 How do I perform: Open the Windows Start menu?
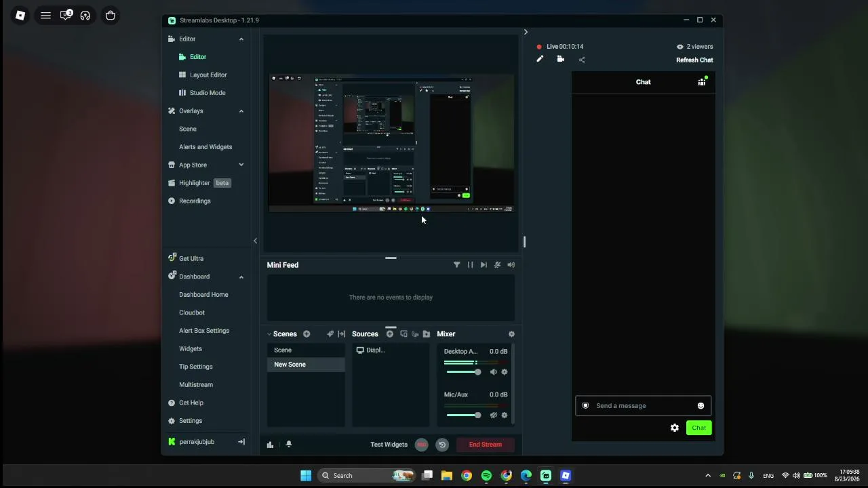click(x=306, y=476)
